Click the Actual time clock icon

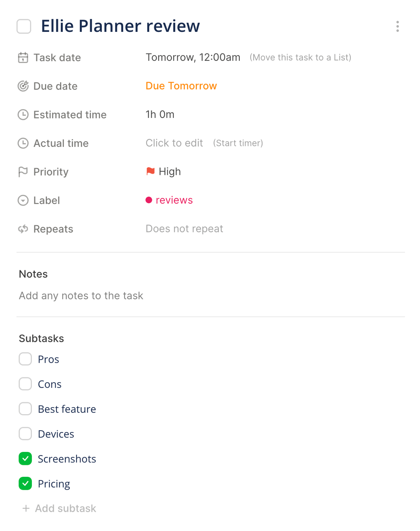pyautogui.click(x=23, y=143)
